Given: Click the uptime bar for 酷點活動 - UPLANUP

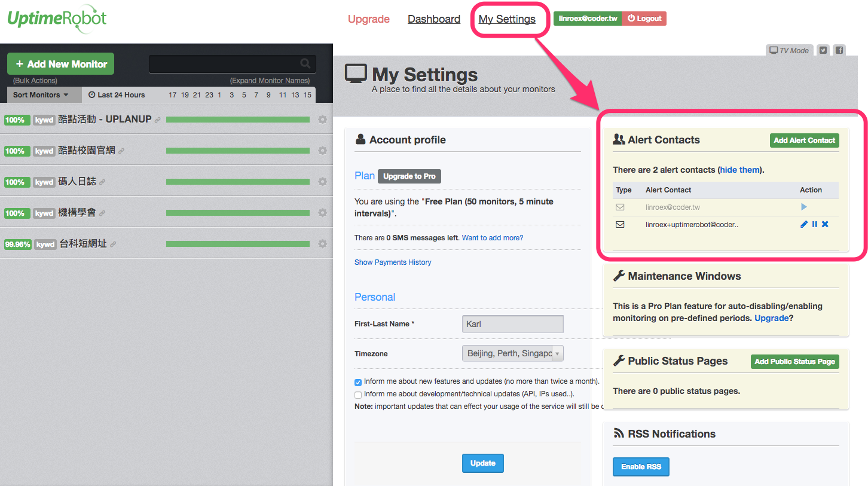Looking at the screenshot, I should (x=238, y=120).
